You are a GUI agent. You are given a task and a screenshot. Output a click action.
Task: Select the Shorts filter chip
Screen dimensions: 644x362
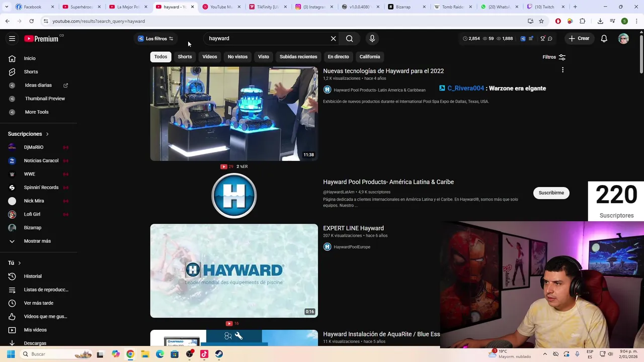(x=185, y=57)
